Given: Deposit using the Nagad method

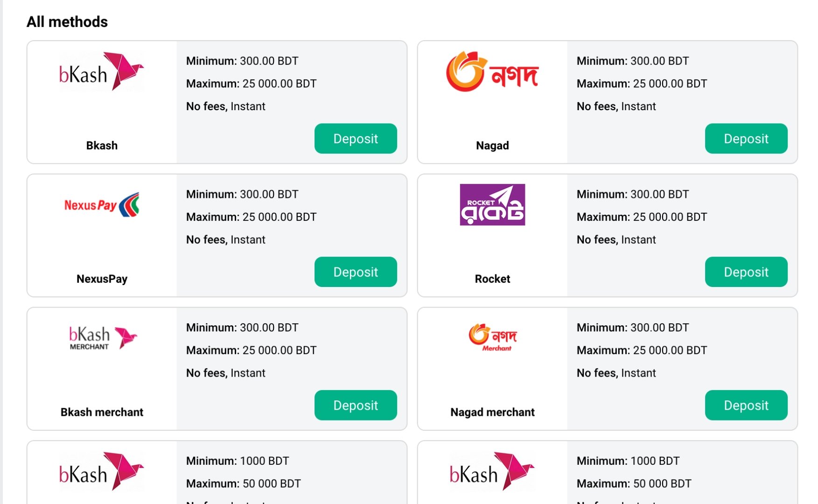Looking at the screenshot, I should 746,139.
